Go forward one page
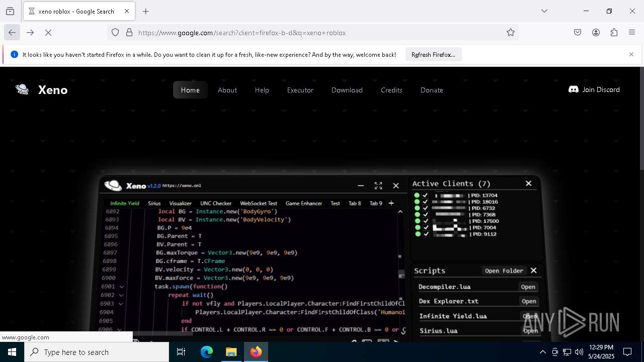Screen dimensions: 644x362 pyautogui.click(x=30, y=33)
